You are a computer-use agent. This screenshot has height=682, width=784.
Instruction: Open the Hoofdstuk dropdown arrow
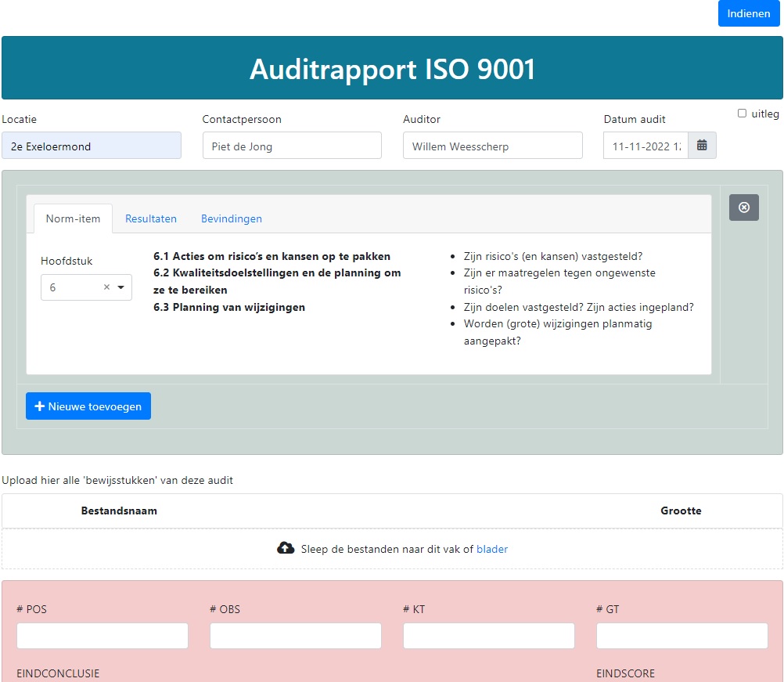pyautogui.click(x=121, y=287)
